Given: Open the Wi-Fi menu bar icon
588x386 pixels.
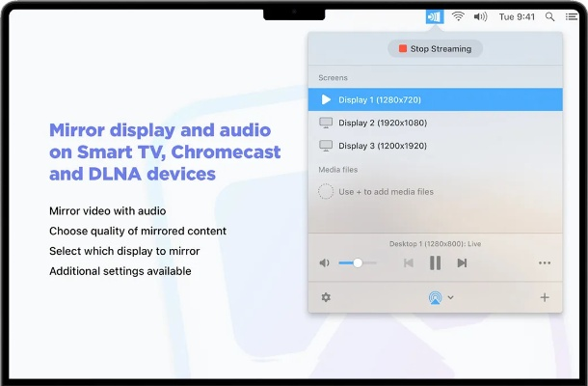Looking at the screenshot, I should click(458, 16).
